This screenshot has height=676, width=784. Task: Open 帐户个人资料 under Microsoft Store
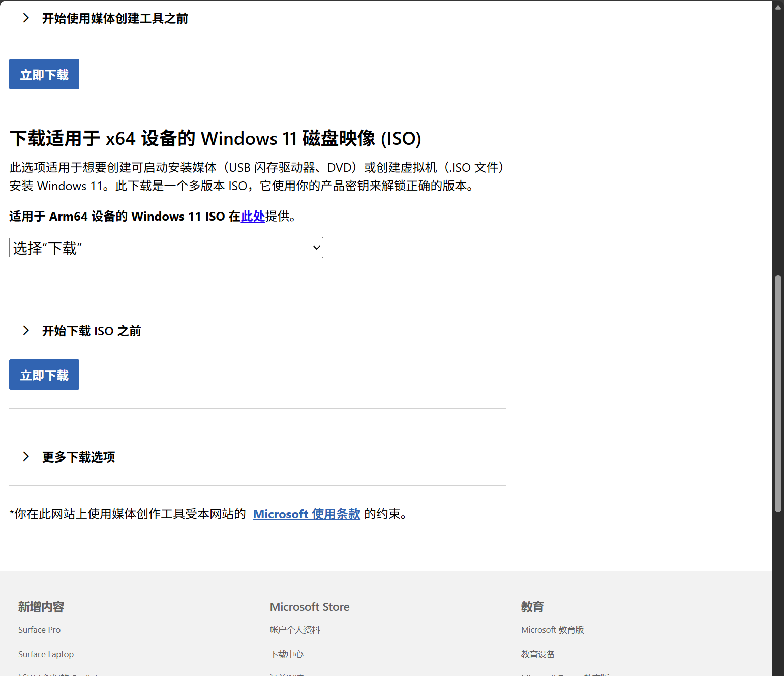(295, 630)
